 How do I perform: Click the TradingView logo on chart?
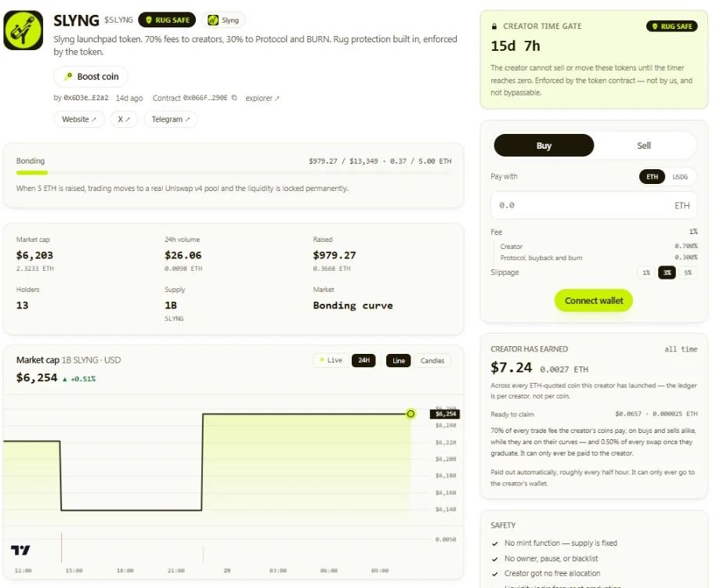(20, 550)
